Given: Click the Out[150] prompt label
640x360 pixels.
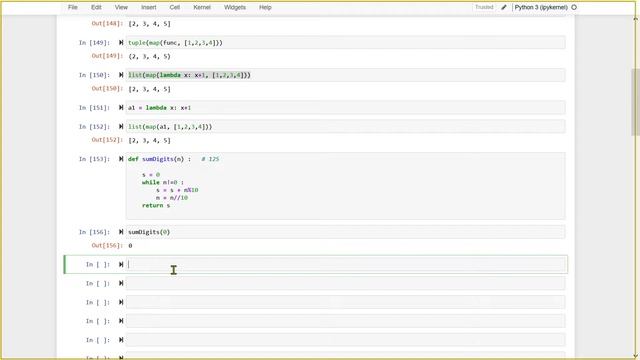Looking at the screenshot, I should [x=107, y=89].
